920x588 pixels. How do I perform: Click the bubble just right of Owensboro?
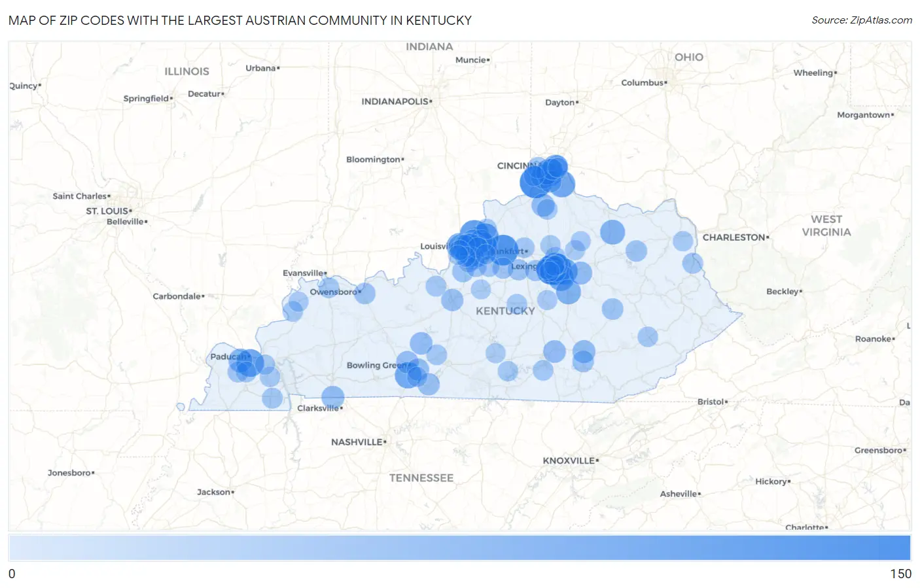(365, 293)
